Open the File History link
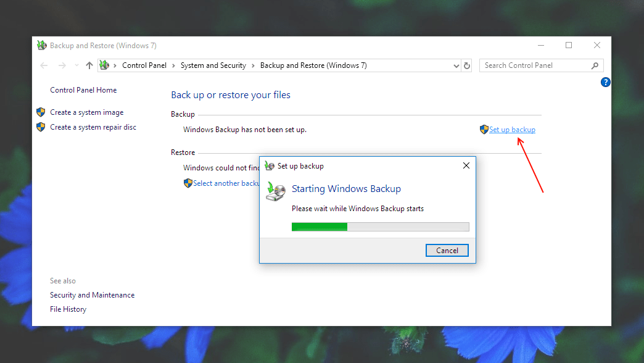Screen dimensions: 644x363 (68, 309)
